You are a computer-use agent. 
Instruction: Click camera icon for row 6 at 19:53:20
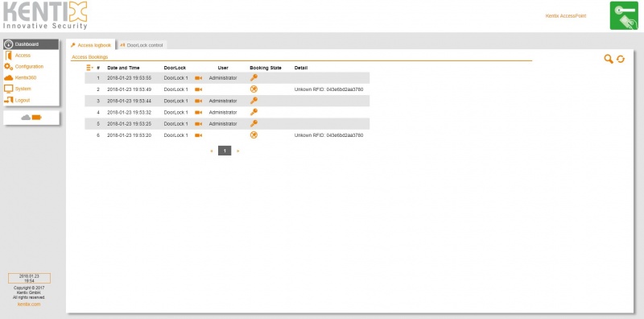198,135
